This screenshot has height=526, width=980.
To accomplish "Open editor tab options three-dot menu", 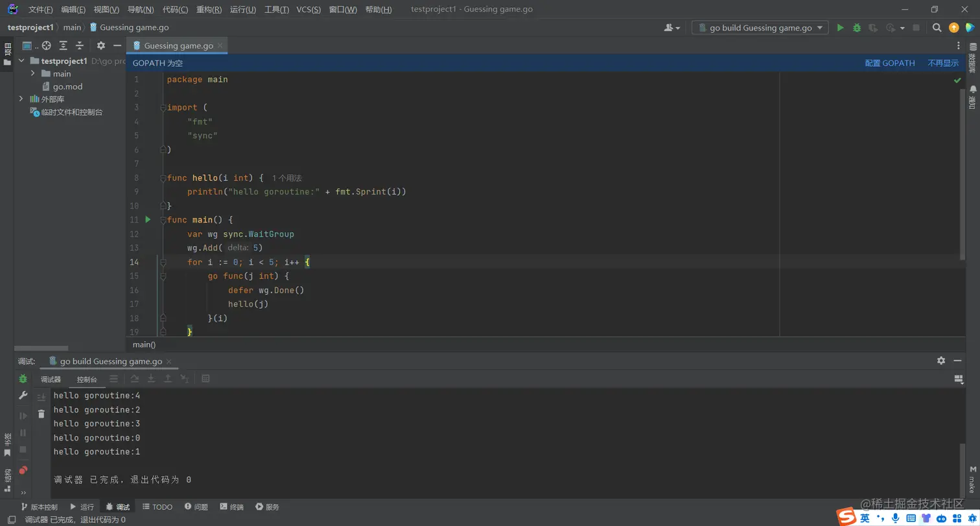I will tap(959, 45).
